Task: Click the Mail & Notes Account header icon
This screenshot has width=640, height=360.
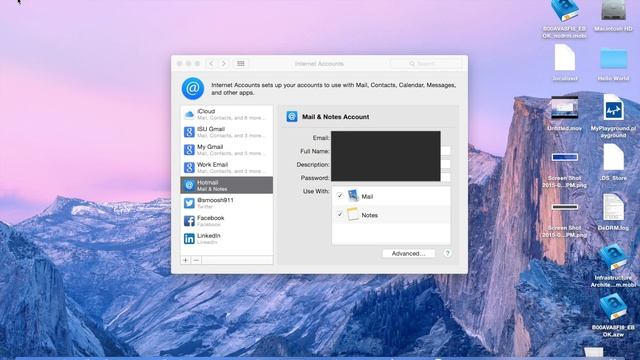Action: click(292, 116)
